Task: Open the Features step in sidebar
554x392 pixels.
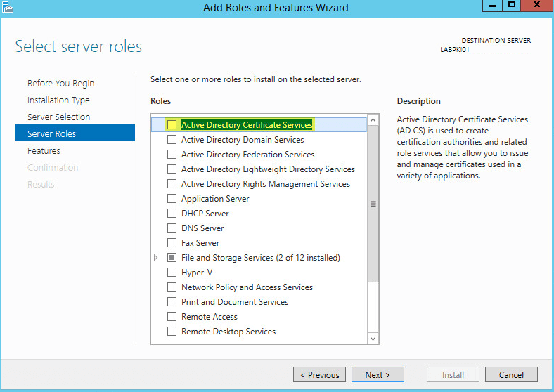Action: pos(44,151)
